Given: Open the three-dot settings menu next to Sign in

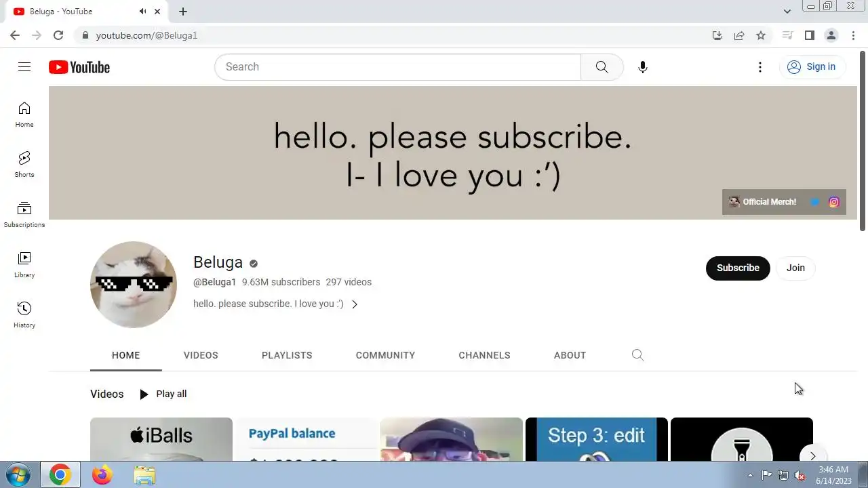Looking at the screenshot, I should [x=760, y=67].
